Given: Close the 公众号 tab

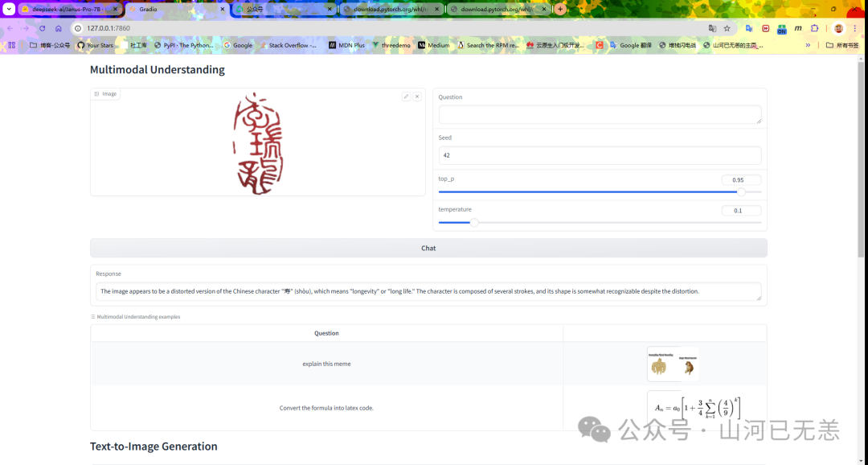Looking at the screenshot, I should [x=330, y=10].
